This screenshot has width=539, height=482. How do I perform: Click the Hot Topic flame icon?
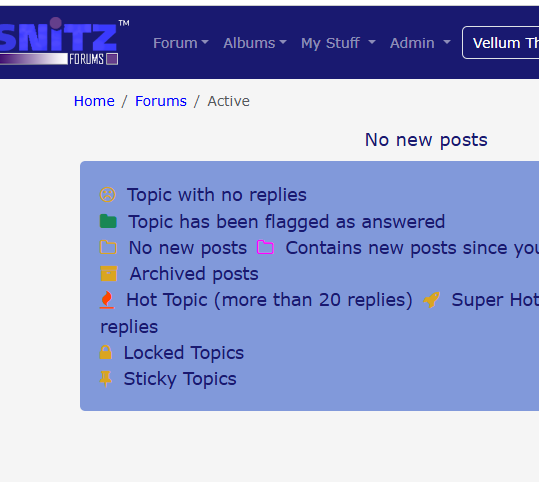coord(107,300)
